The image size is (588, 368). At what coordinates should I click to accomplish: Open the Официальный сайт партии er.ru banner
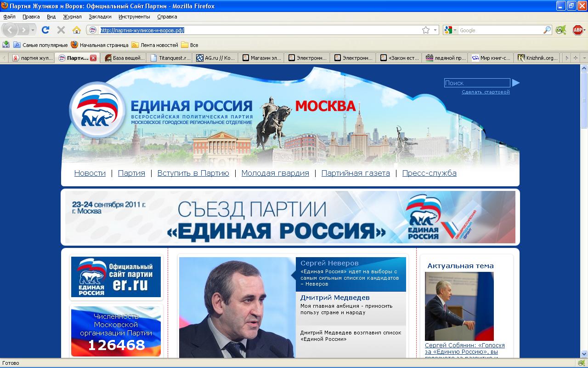tap(116, 277)
